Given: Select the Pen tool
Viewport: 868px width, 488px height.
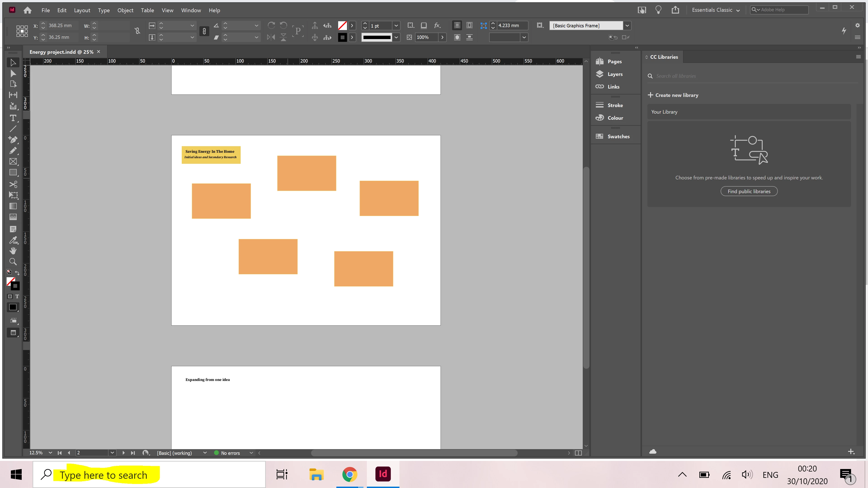Looking at the screenshot, I should coord(13,139).
